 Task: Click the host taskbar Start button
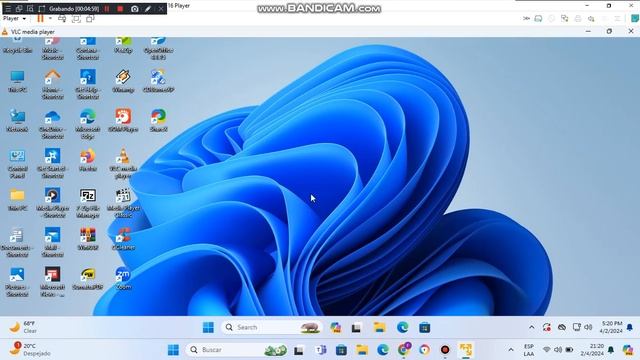coord(173,350)
